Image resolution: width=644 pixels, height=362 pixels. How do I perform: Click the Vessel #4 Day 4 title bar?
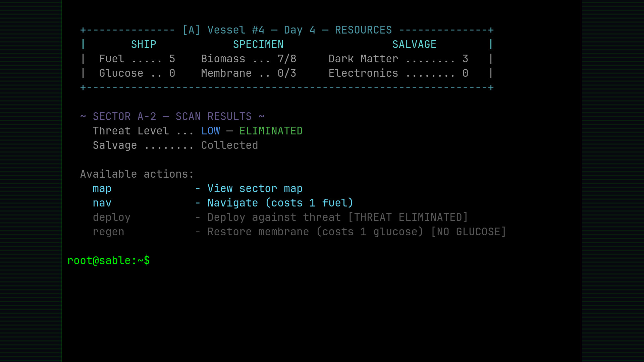point(287,29)
